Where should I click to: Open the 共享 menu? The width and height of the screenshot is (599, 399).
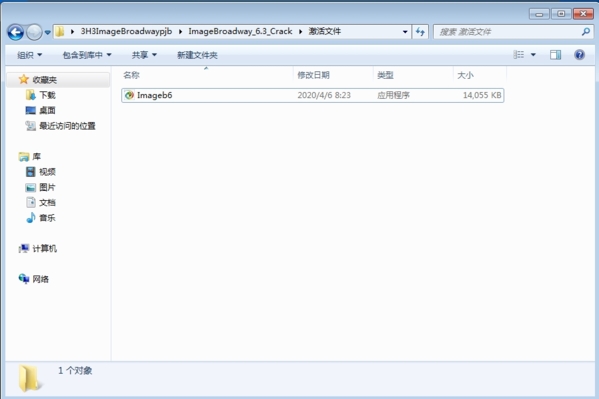[x=144, y=55]
